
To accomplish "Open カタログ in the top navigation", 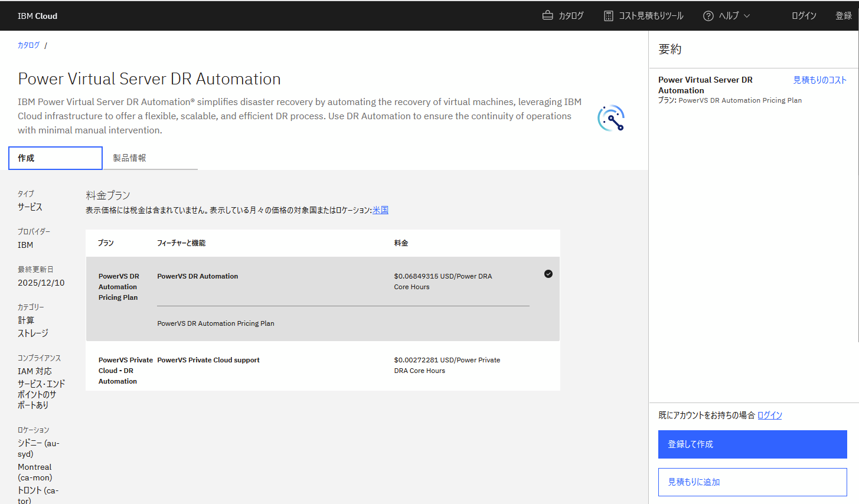I will point(563,16).
